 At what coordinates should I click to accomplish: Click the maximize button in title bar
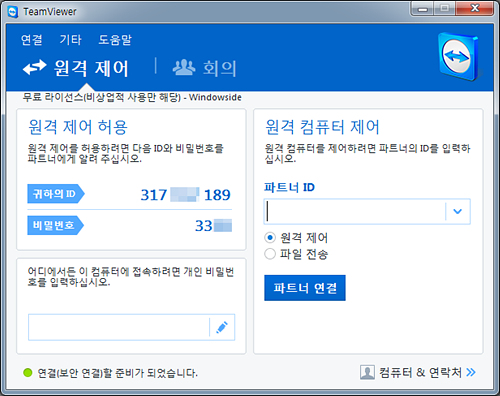pos(444,9)
